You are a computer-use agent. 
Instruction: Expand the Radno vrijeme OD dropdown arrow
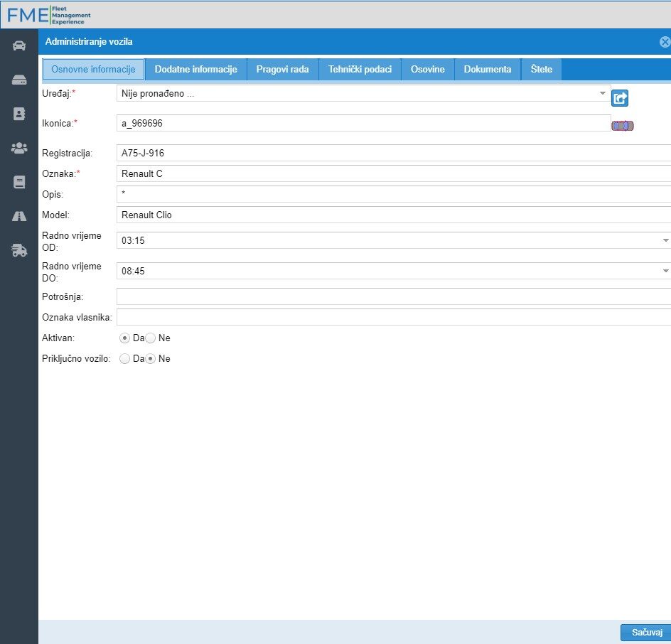tap(665, 240)
